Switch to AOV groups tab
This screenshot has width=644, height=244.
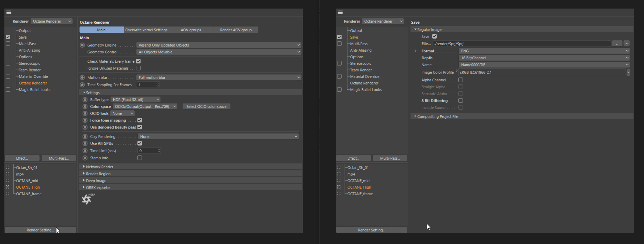pos(191,30)
